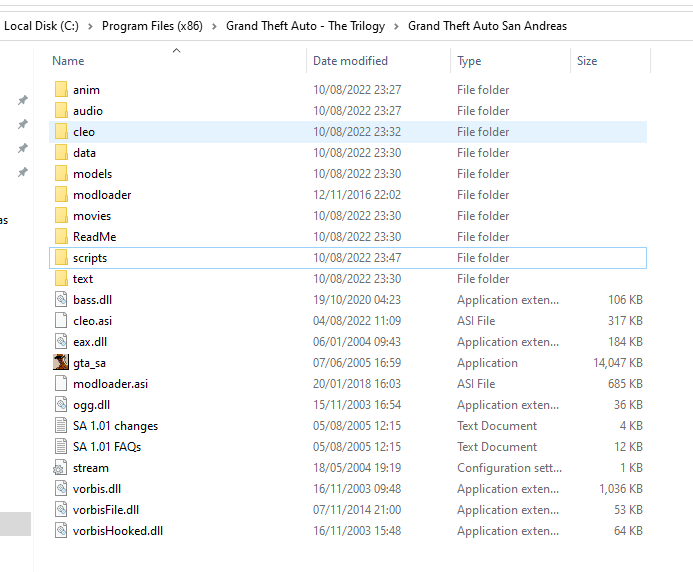
Task: Select the models folder icon
Action: point(61,174)
